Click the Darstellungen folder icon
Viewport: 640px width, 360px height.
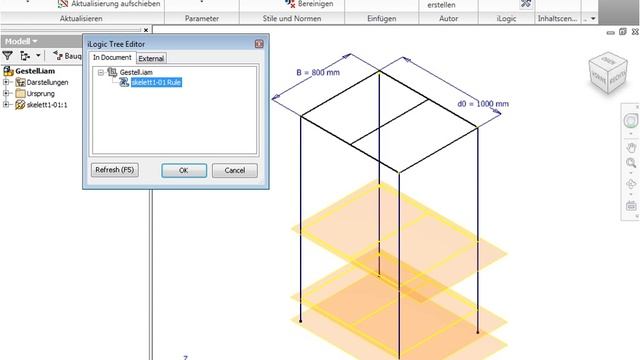[x=20, y=82]
